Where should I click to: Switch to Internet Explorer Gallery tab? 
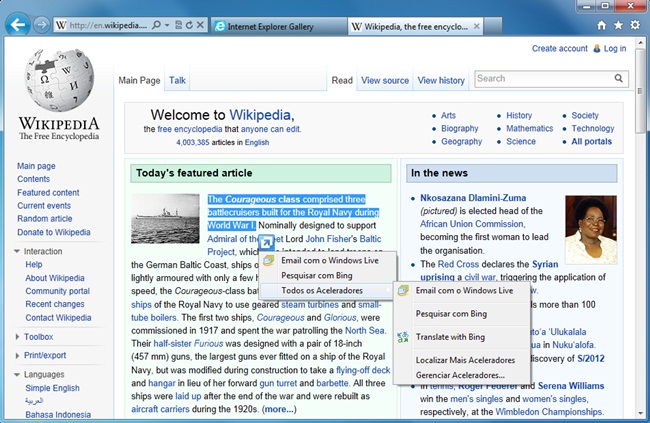coord(279,27)
